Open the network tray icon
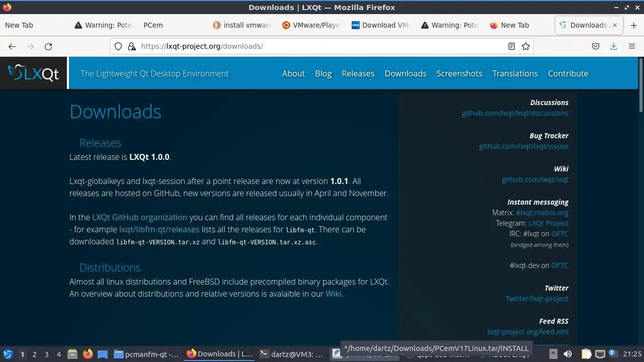644x362 pixels. pos(600,354)
